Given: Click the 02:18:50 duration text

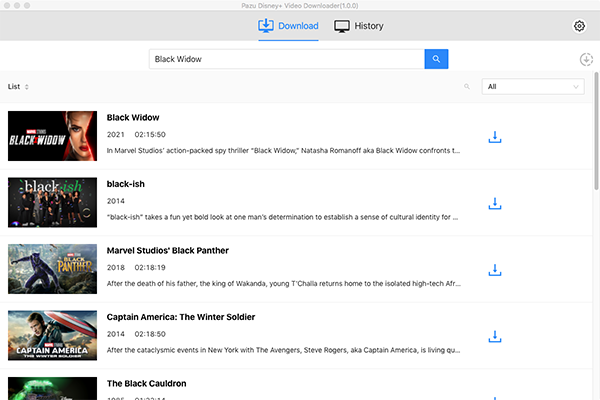Looking at the screenshot, I should coord(150,334).
